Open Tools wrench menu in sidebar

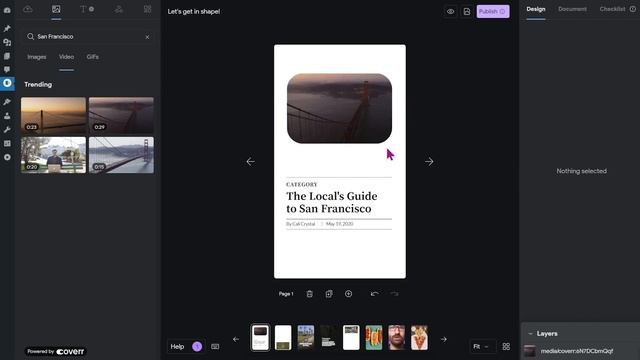pos(7,130)
